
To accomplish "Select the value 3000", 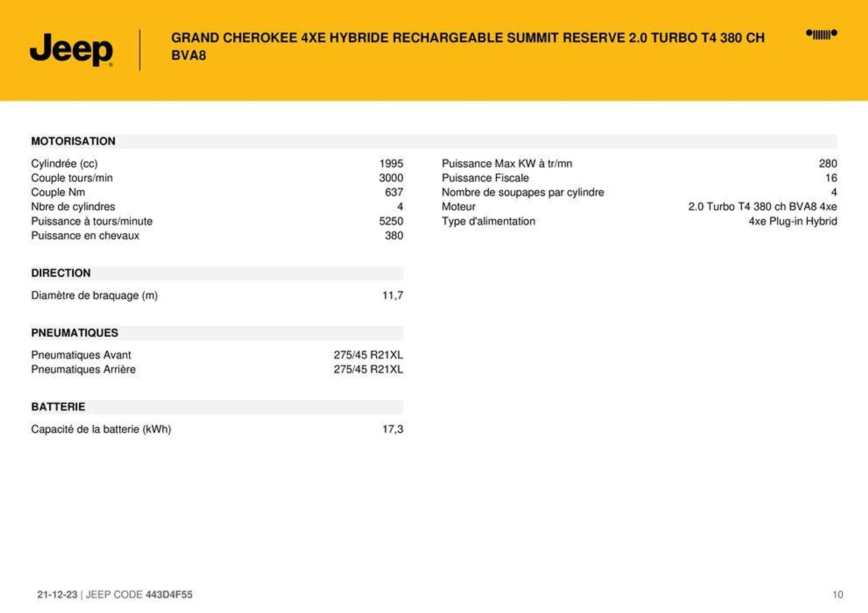I will tap(391, 178).
